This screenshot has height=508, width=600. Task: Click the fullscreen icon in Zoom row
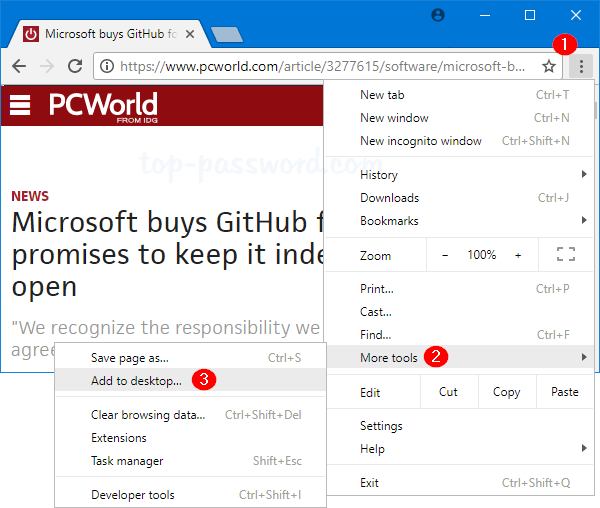566,254
